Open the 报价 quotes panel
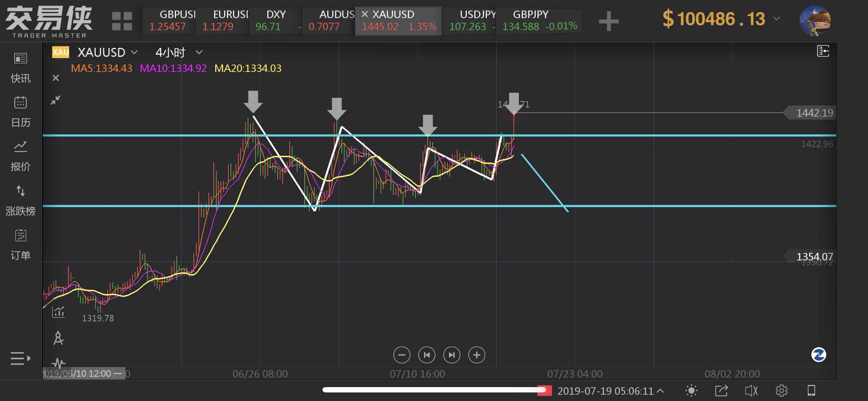Screen dimensions: 868x401 (x=20, y=147)
